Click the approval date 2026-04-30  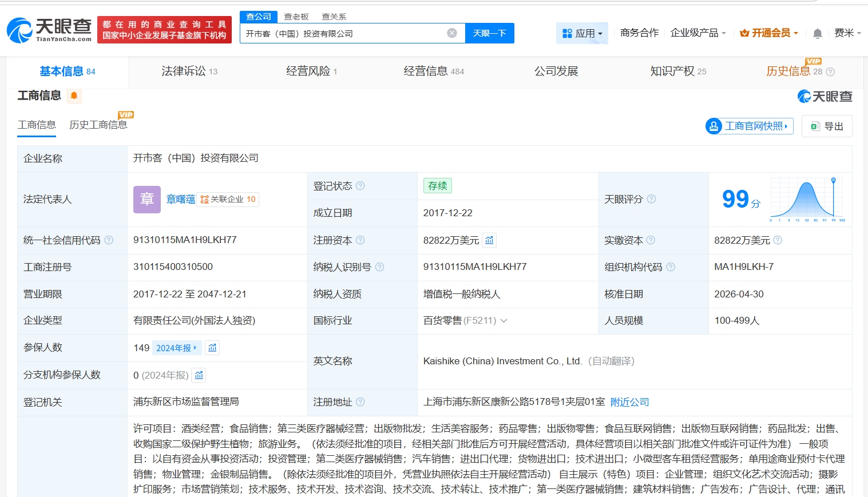[x=739, y=294]
